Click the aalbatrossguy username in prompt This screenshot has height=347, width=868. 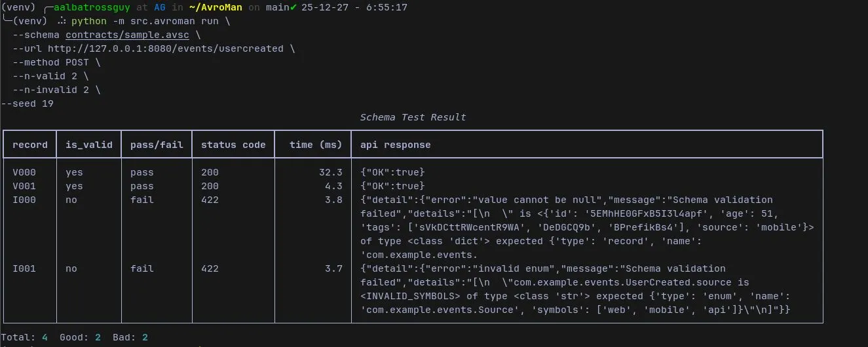click(92, 7)
